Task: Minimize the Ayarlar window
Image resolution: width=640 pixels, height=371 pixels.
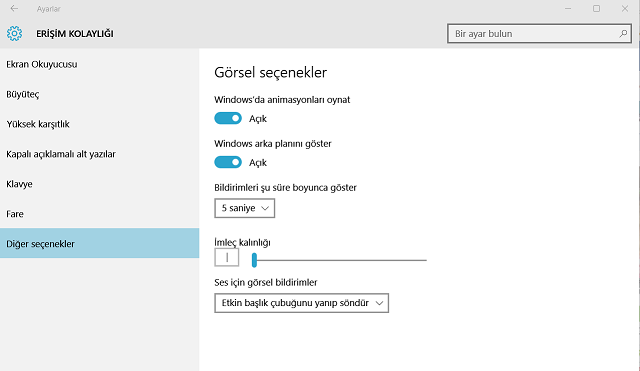Action: click(568, 9)
